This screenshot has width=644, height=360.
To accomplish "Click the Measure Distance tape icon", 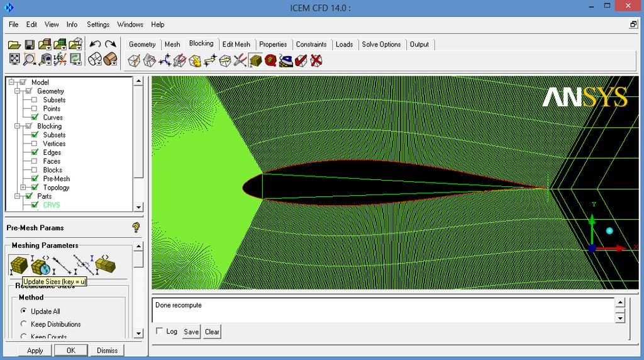I will point(45,60).
